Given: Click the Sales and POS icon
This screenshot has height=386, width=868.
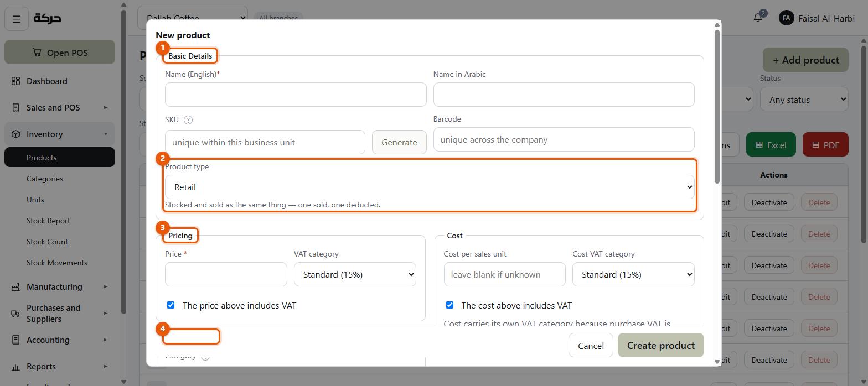Looking at the screenshot, I should point(15,108).
